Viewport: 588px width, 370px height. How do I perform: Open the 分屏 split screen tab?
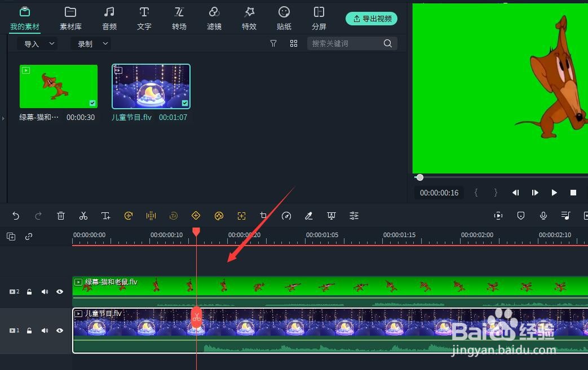[319, 19]
